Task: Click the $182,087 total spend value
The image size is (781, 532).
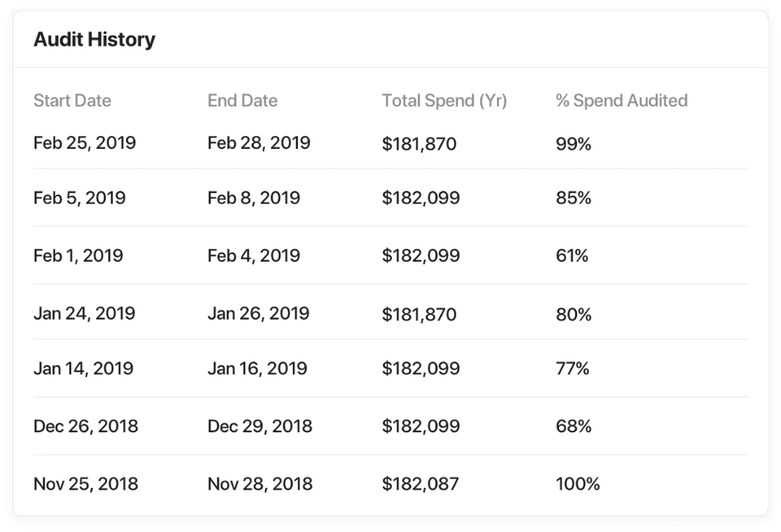Action: click(x=421, y=484)
